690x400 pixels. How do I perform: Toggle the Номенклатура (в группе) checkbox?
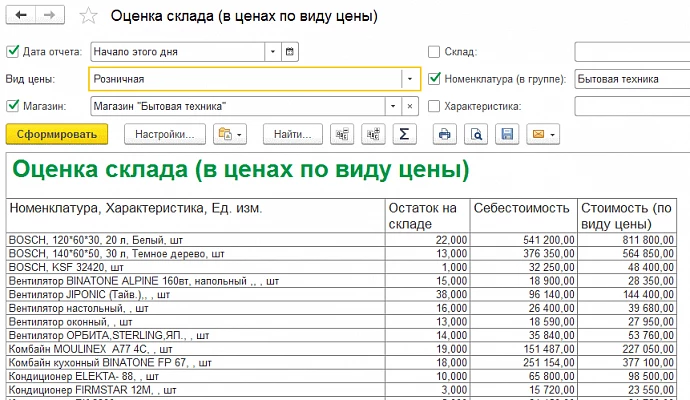(x=434, y=79)
